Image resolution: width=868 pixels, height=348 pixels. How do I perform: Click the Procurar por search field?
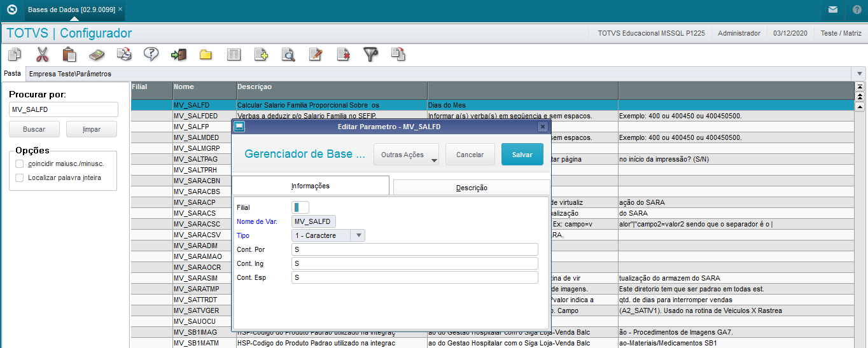[x=64, y=109]
